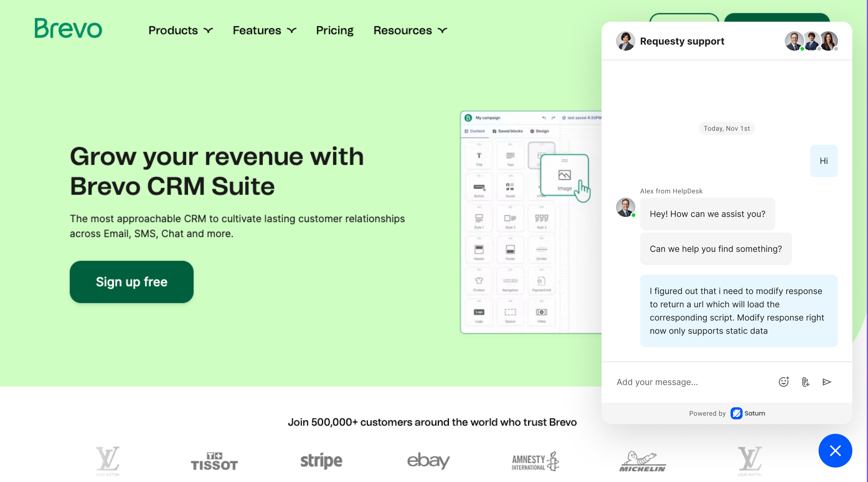Open the Pricing page
This screenshot has height=482, width=868.
pyautogui.click(x=335, y=30)
